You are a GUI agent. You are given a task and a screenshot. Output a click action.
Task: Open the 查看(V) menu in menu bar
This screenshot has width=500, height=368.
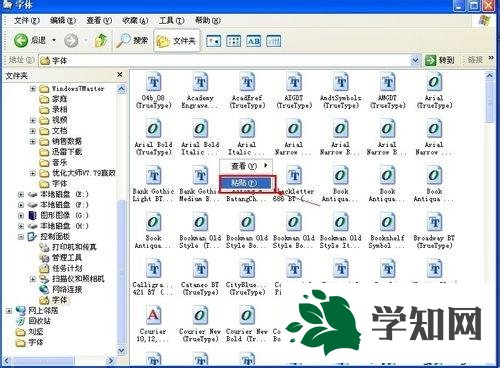click(99, 20)
